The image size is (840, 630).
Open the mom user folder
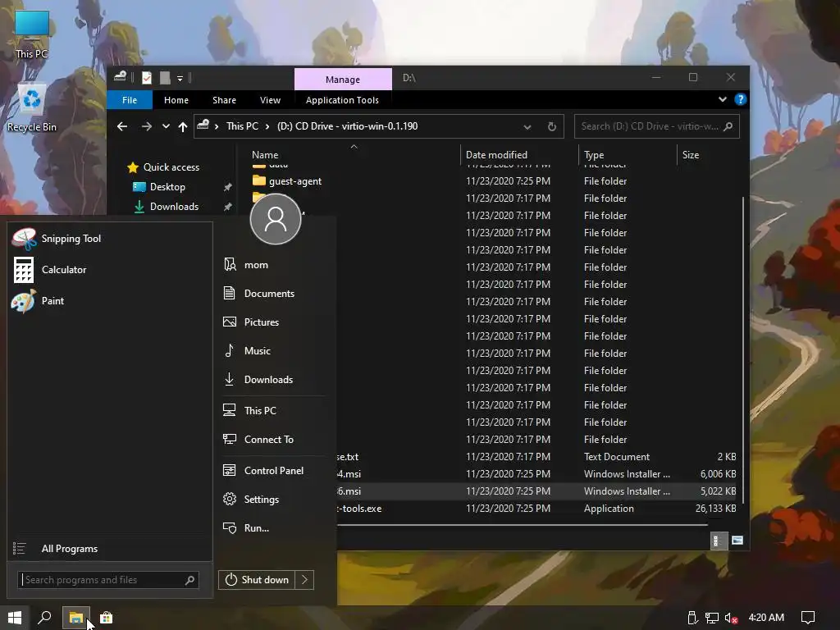(274, 265)
